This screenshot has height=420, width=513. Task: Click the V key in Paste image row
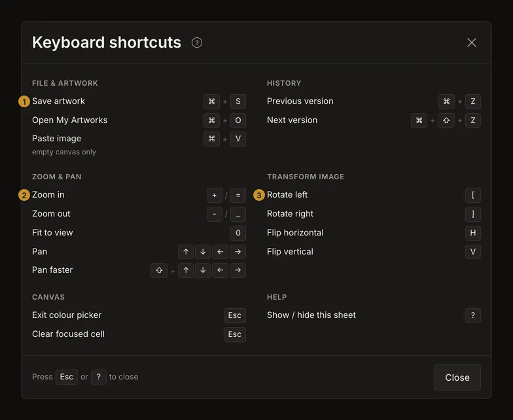pos(238,139)
